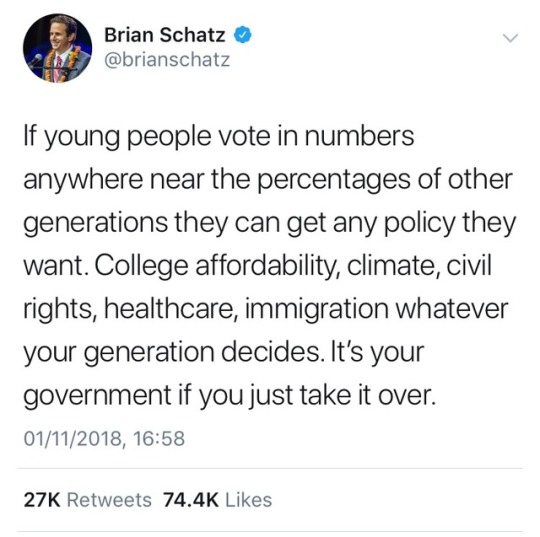Click the tweet line starting 'If young people'

[x=219, y=137]
